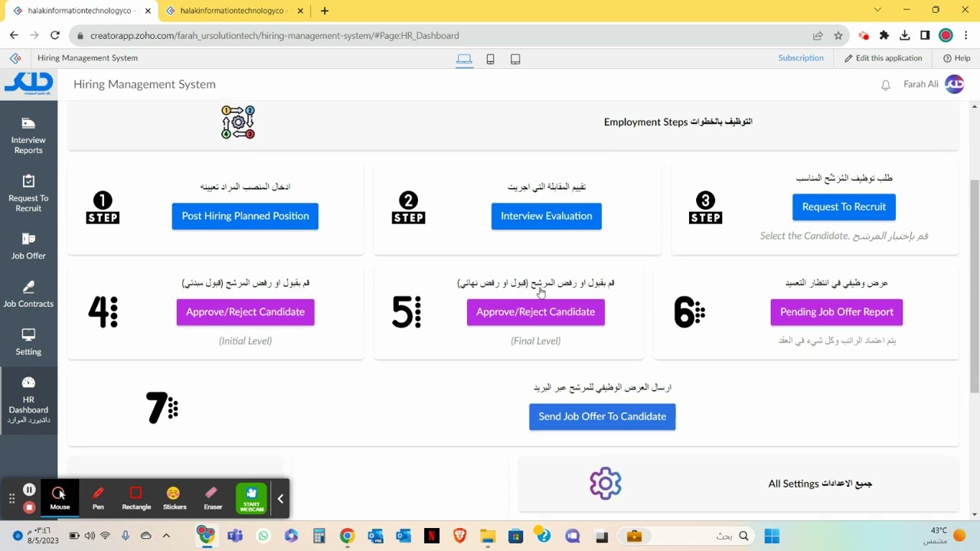The image size is (980, 551).
Task: Open Netflix from taskbar
Action: (x=432, y=536)
